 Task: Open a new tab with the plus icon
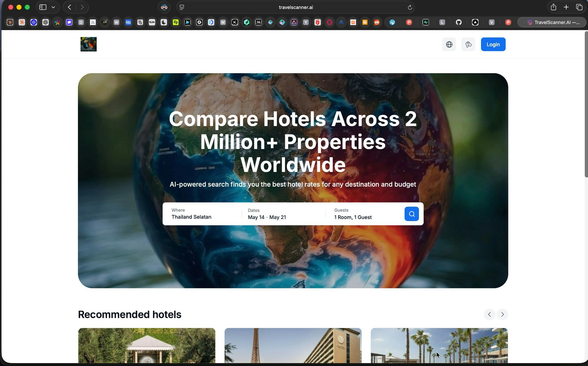(x=566, y=7)
